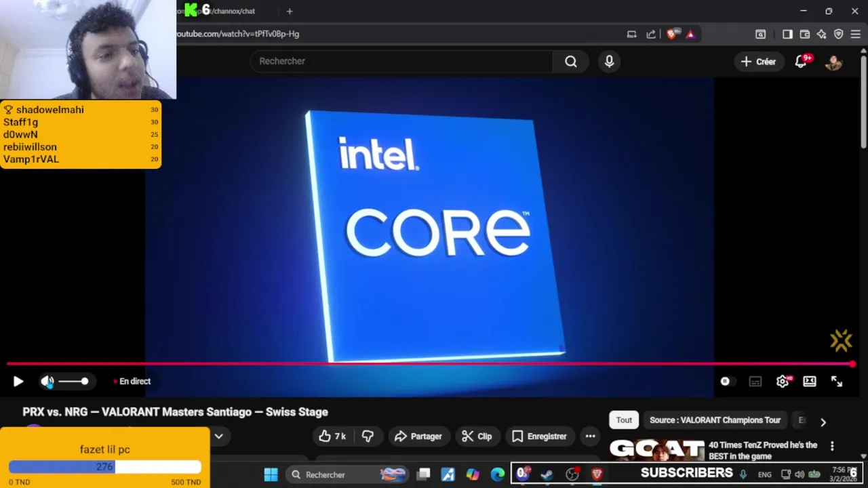Submit YouTube search magnifier button
The width and height of the screenshot is (868, 488).
pyautogui.click(x=571, y=62)
